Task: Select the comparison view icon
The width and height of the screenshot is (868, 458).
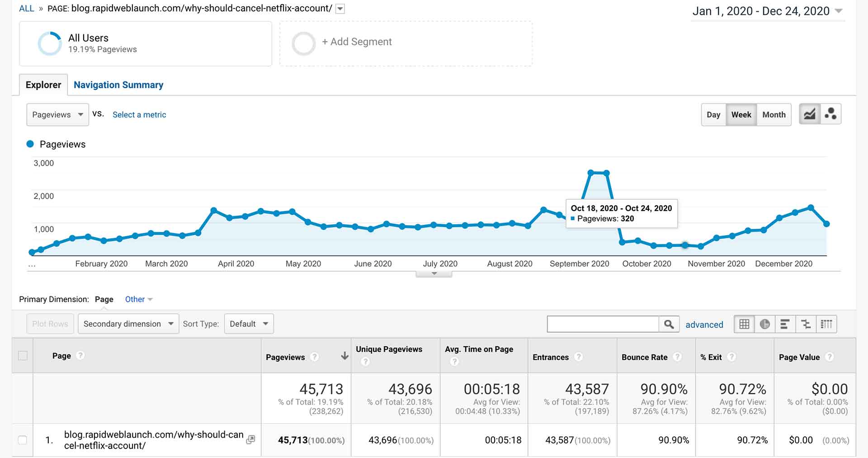Action: click(806, 324)
